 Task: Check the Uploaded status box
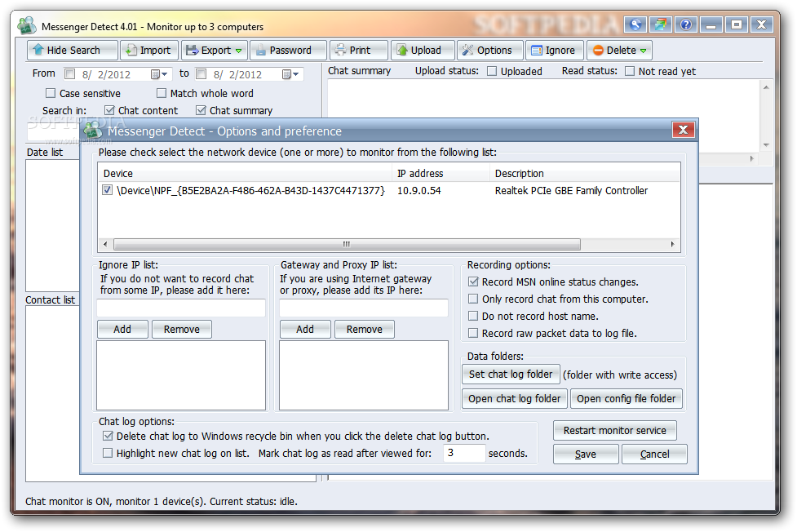point(492,71)
